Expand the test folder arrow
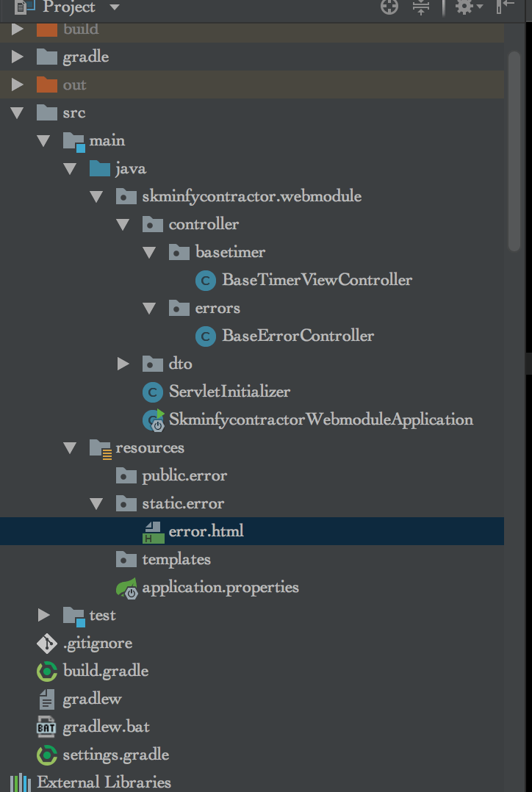 44,615
